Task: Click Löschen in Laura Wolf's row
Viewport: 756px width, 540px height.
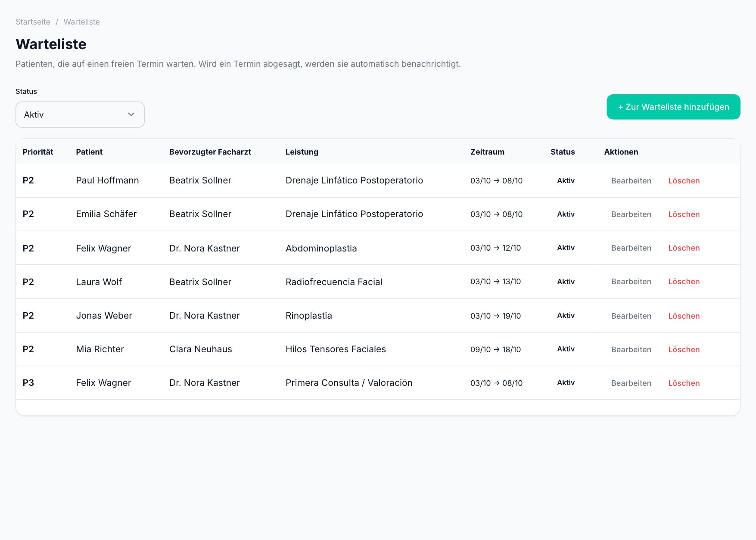Action: pos(684,282)
